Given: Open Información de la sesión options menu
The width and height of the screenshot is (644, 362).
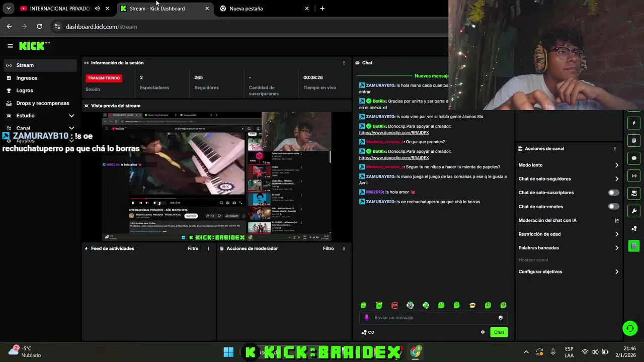Looking at the screenshot, I should coord(344,63).
